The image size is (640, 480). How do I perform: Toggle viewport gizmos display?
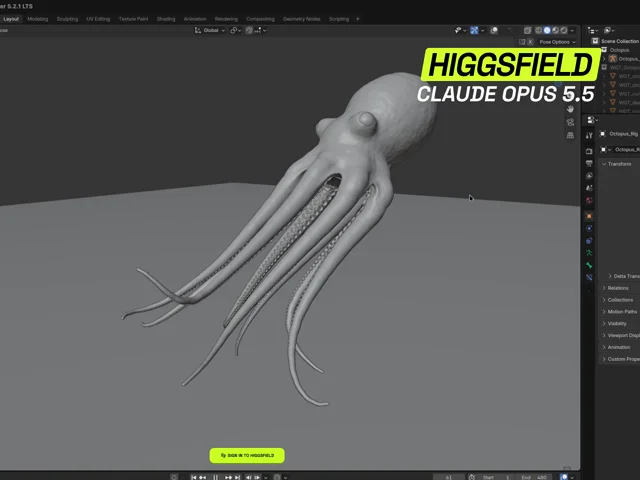click(x=474, y=30)
